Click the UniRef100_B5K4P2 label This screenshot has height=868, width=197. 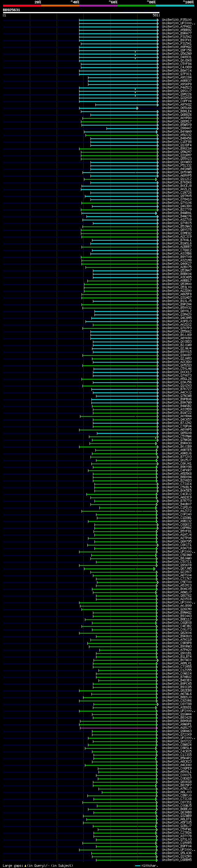point(176,758)
